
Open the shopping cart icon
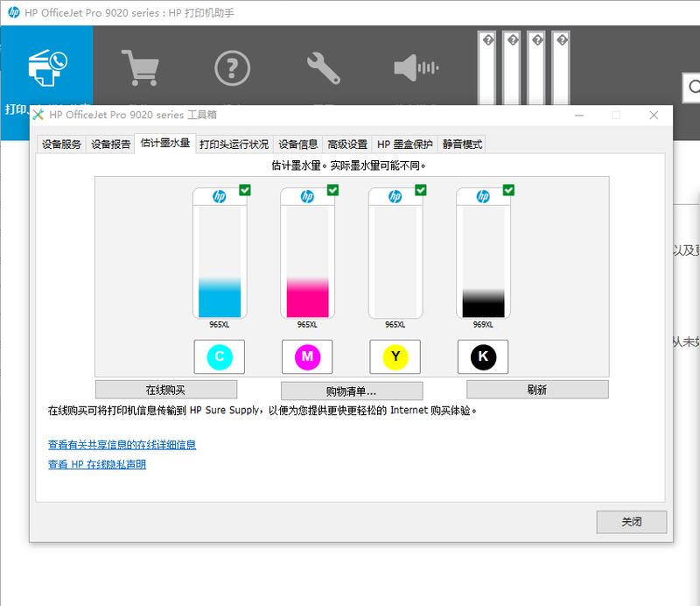pyautogui.click(x=141, y=66)
